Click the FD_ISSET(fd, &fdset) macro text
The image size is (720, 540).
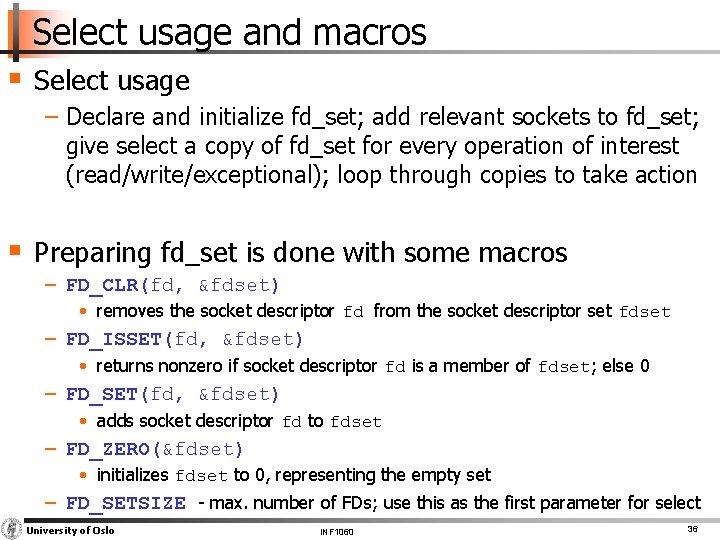point(185,340)
